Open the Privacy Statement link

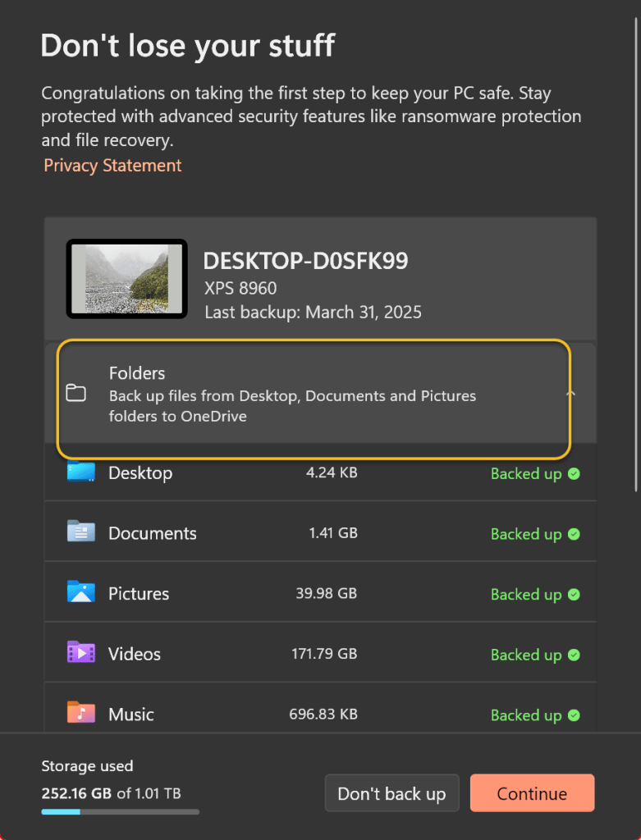point(112,166)
